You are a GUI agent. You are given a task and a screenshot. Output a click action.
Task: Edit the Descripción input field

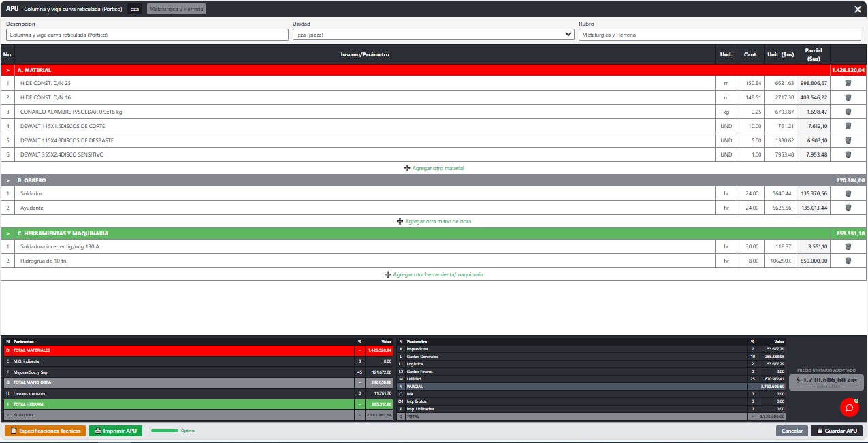coord(147,35)
